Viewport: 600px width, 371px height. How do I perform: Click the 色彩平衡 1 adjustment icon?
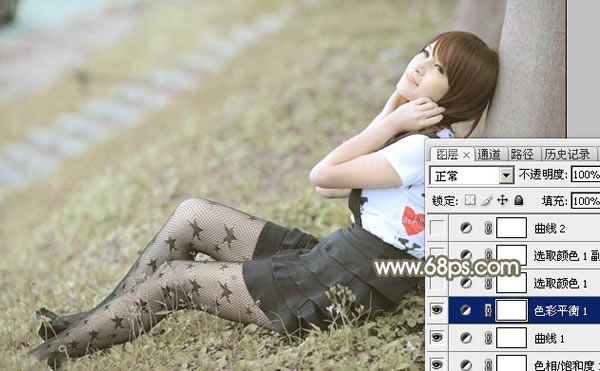[466, 310]
